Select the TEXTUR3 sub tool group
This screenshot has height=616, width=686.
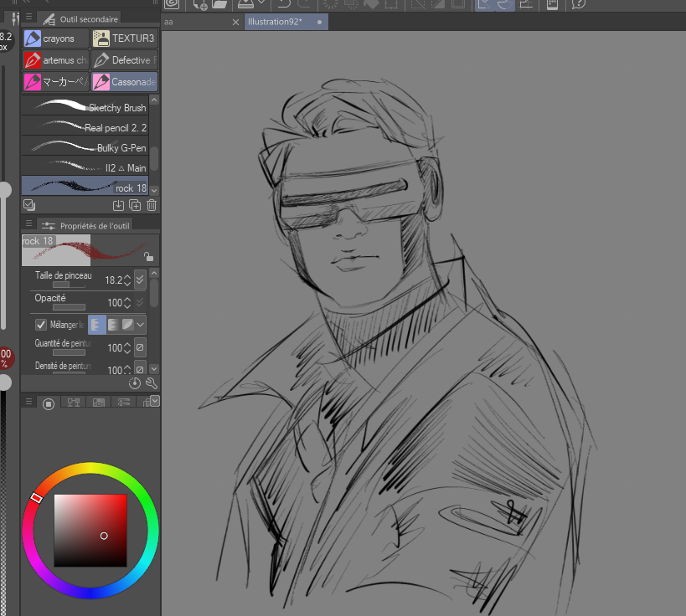(x=124, y=38)
